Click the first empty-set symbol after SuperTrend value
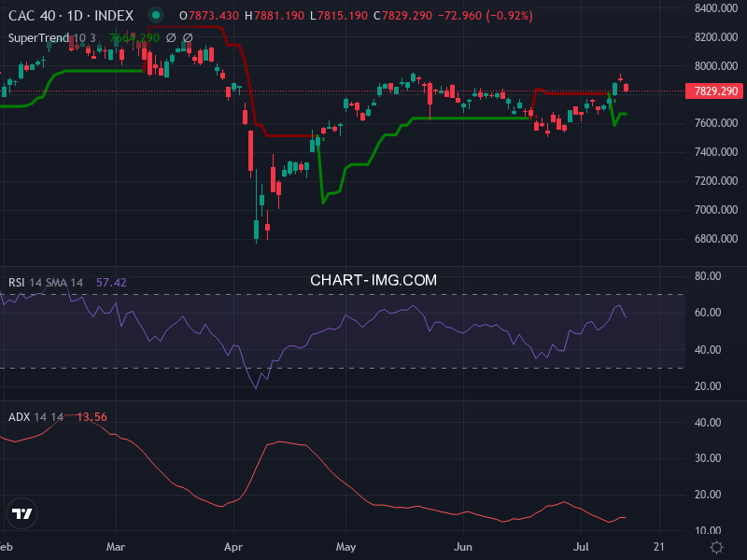Image resolution: width=747 pixels, height=560 pixels. click(171, 37)
